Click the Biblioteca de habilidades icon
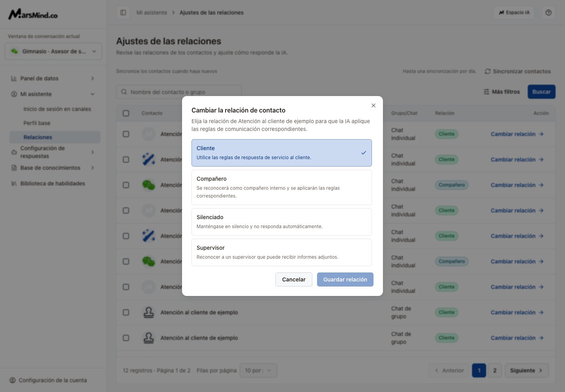 pyautogui.click(x=14, y=183)
